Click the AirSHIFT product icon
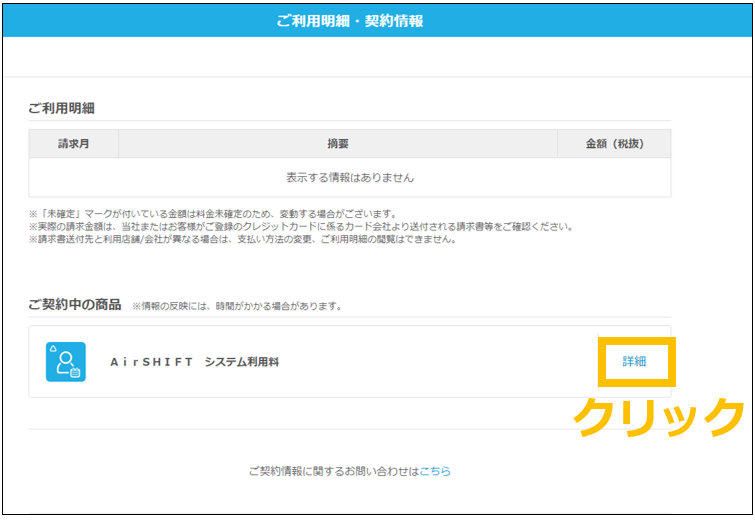 tap(65, 362)
